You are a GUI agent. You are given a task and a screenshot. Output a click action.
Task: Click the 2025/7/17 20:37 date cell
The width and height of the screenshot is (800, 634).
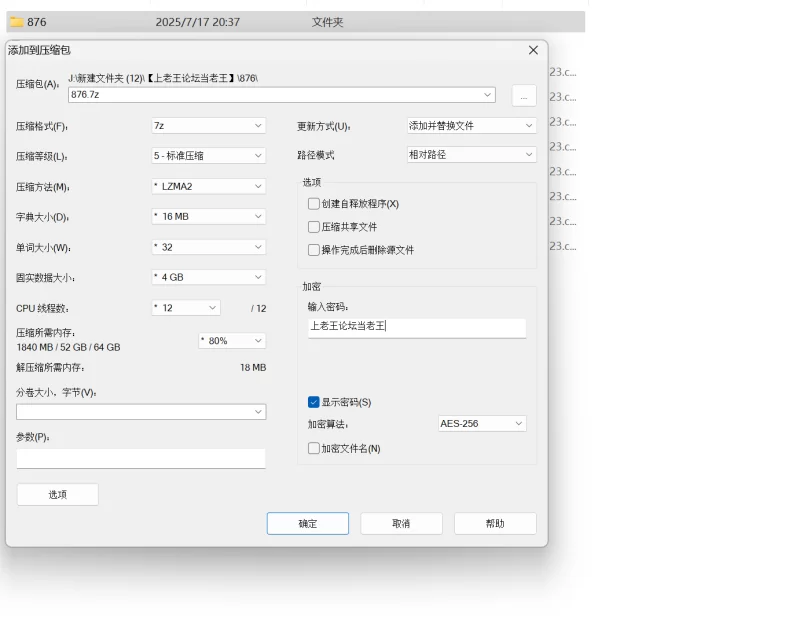point(197,22)
